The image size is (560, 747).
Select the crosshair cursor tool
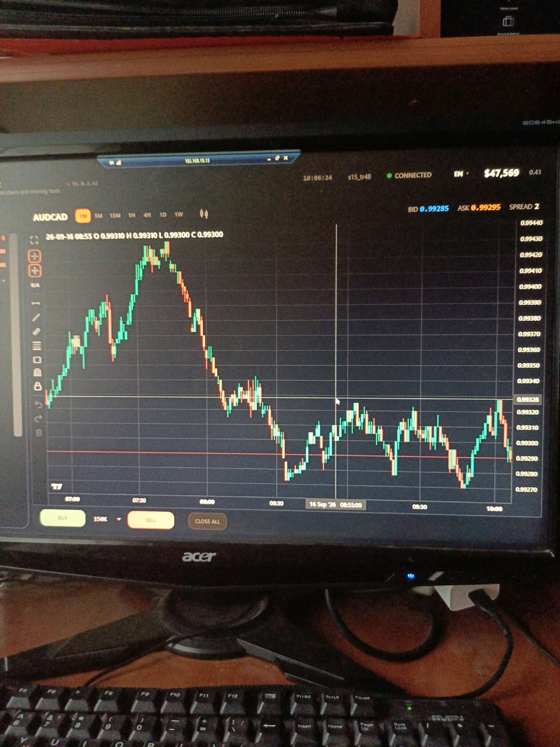click(x=34, y=256)
